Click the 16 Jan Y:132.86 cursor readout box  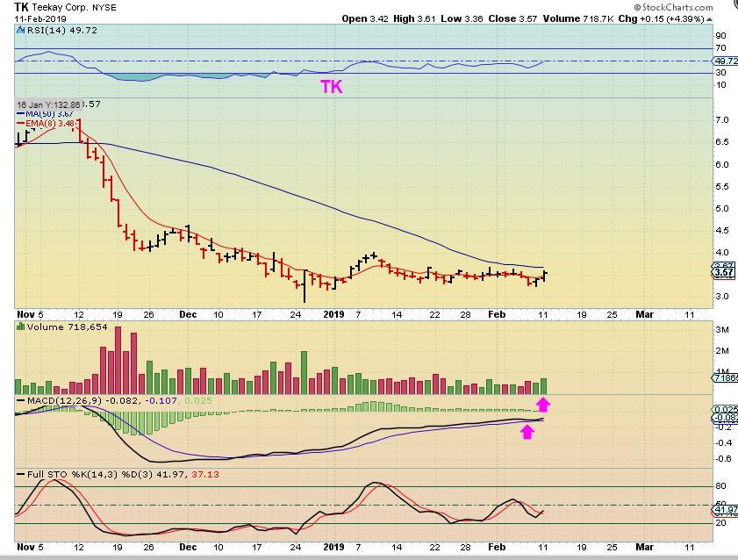[48, 105]
